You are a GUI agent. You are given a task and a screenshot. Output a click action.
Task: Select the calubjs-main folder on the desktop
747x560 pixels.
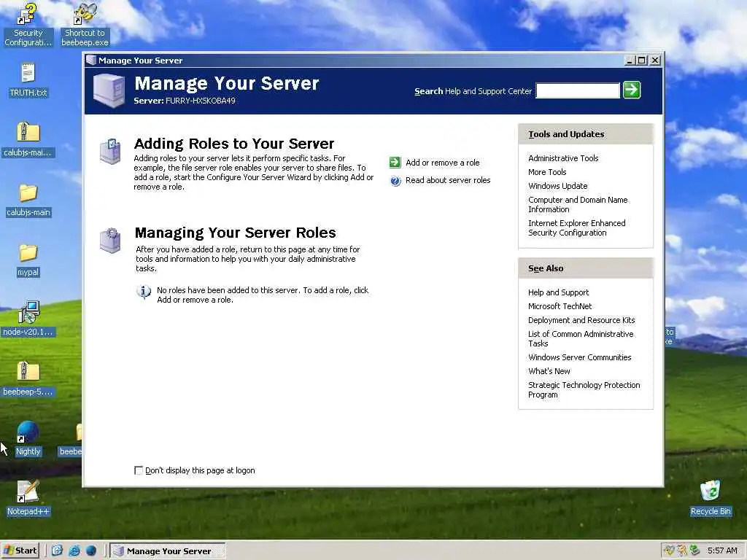(x=28, y=200)
